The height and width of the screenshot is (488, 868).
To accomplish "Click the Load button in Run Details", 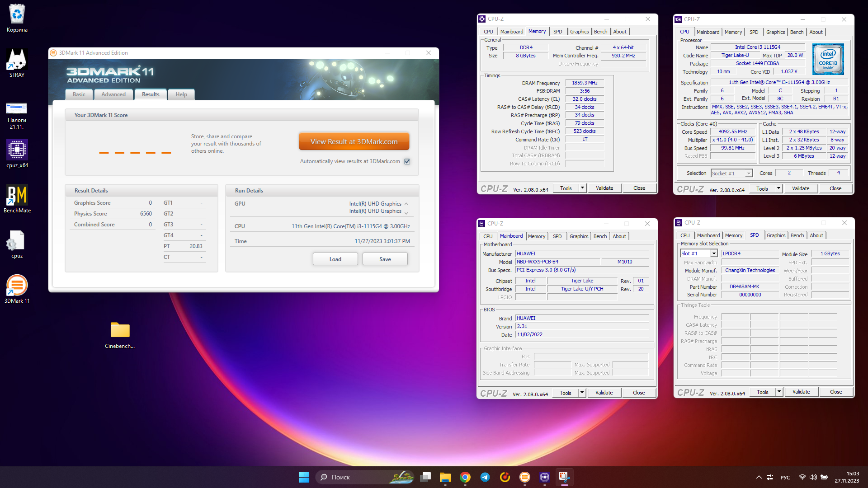I will click(335, 259).
